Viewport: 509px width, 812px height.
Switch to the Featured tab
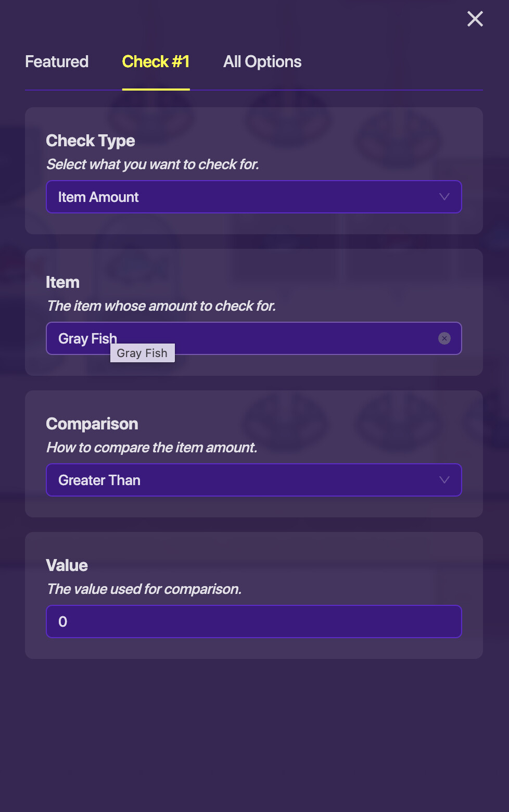pos(57,62)
